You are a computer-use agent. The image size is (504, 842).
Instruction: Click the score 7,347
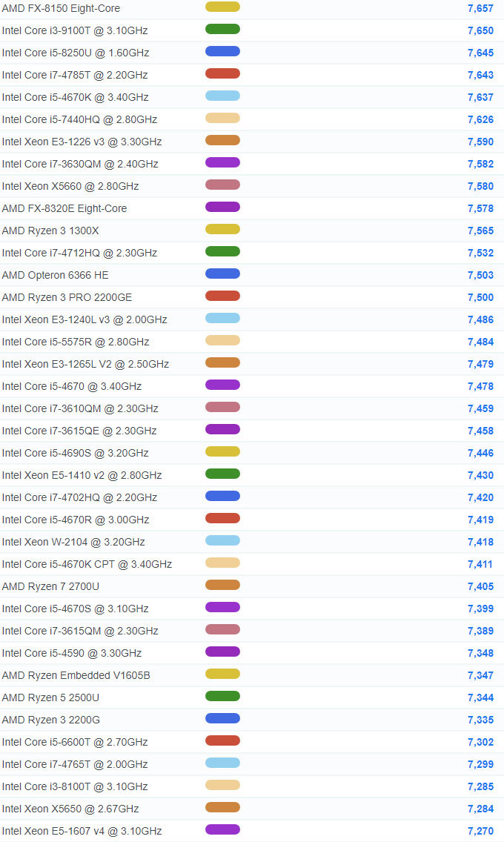(480, 675)
